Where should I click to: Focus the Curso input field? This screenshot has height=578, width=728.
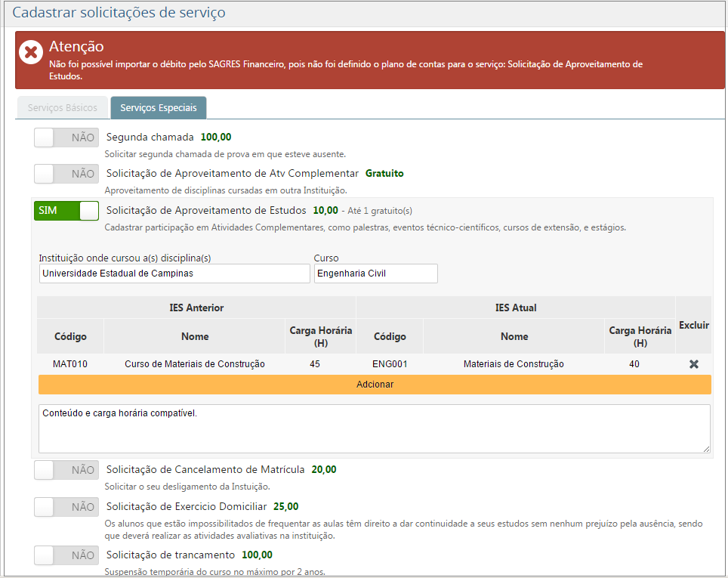(375, 273)
